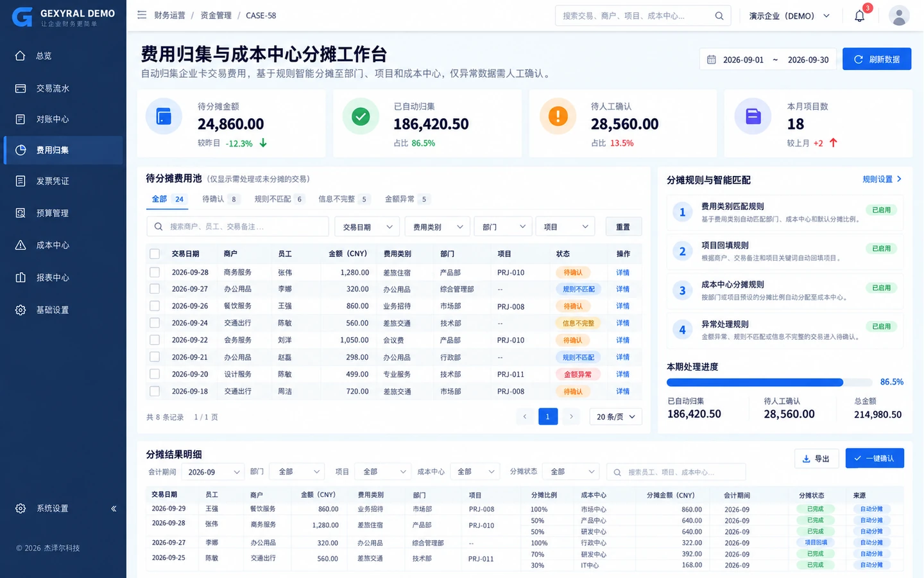Switch to the 规则不匹配 tab
The height and width of the screenshot is (578, 924).
coord(279,199)
